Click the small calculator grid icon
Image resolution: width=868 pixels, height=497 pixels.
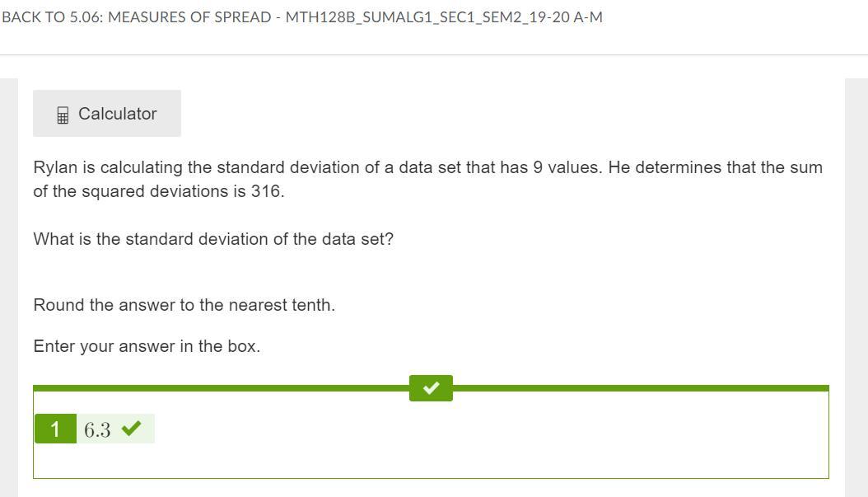tap(63, 115)
